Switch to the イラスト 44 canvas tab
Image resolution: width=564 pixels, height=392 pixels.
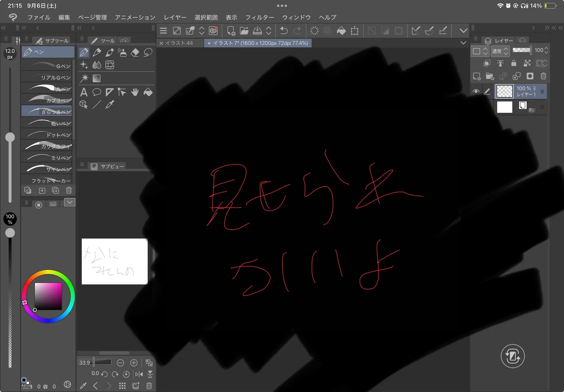(179, 43)
